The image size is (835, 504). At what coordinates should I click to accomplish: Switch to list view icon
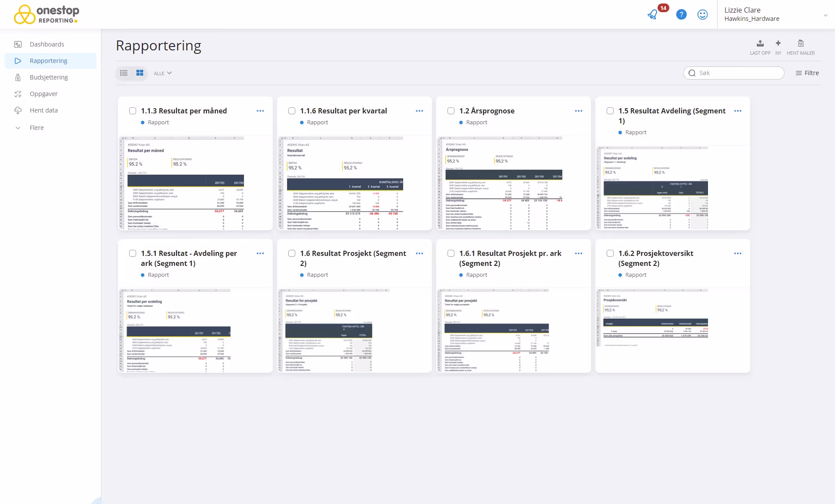click(x=124, y=73)
